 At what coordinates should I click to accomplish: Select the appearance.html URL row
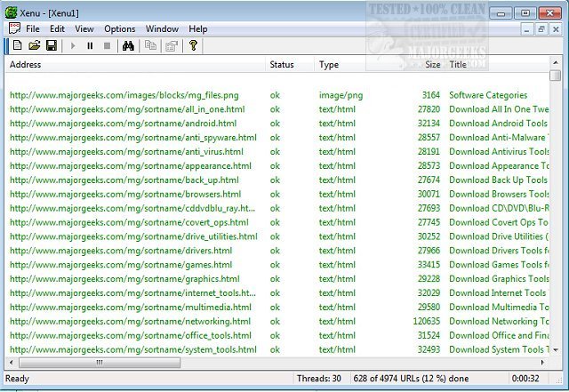[x=277, y=166]
